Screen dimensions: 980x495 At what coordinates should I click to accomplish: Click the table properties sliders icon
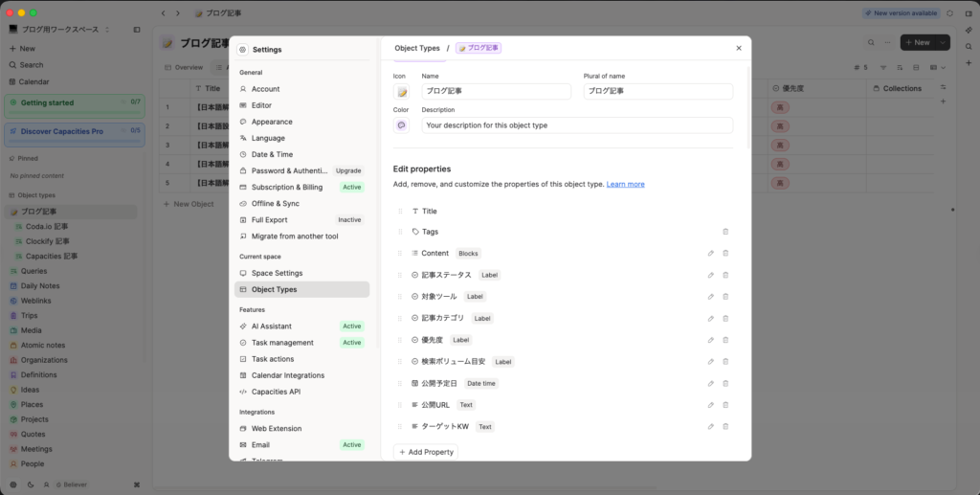(x=943, y=87)
